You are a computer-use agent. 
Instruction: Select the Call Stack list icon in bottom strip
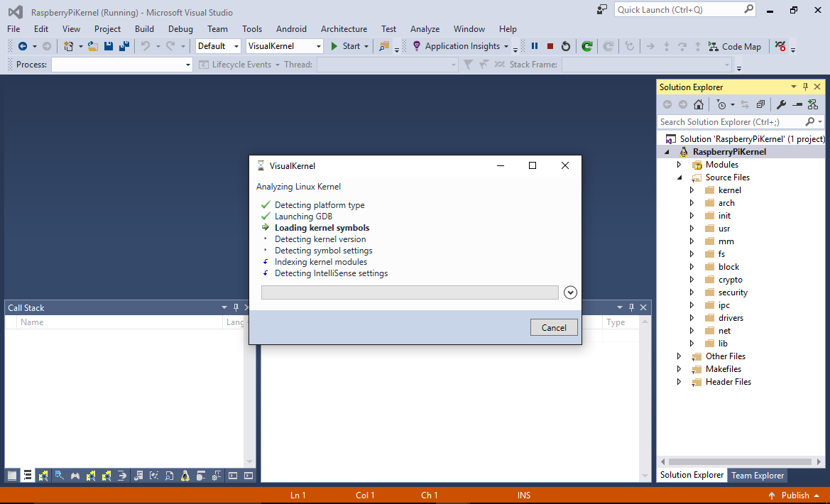click(28, 476)
